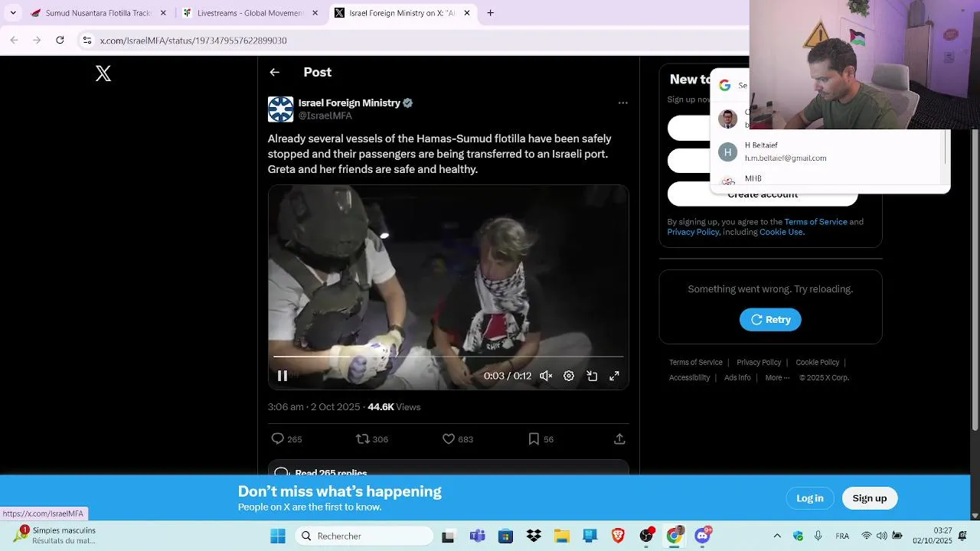Open the post's three-dot more menu
This screenshot has width=980, height=551.
622,103
